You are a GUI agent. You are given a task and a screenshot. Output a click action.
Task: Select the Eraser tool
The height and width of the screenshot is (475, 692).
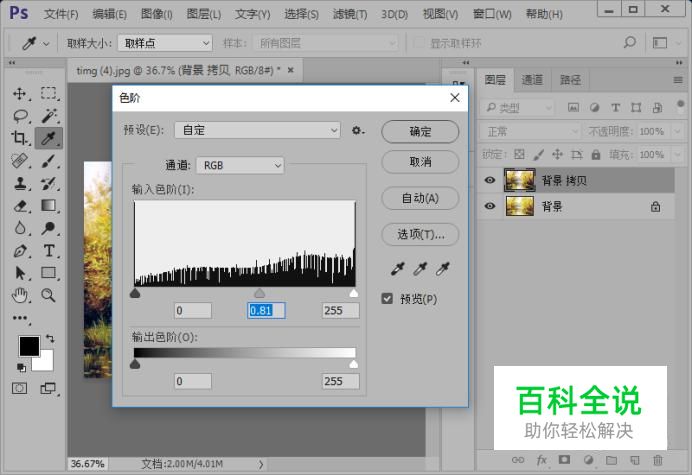click(x=20, y=206)
